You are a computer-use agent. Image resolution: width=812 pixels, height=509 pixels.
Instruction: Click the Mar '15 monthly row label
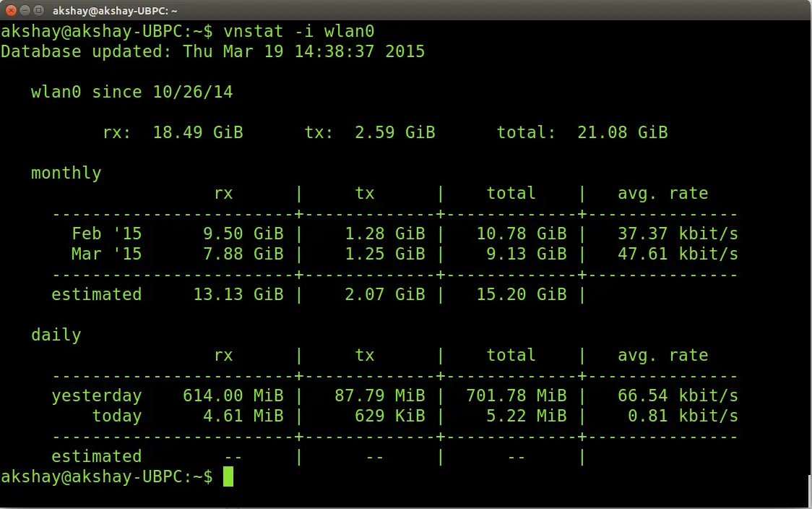pyautogui.click(x=107, y=254)
